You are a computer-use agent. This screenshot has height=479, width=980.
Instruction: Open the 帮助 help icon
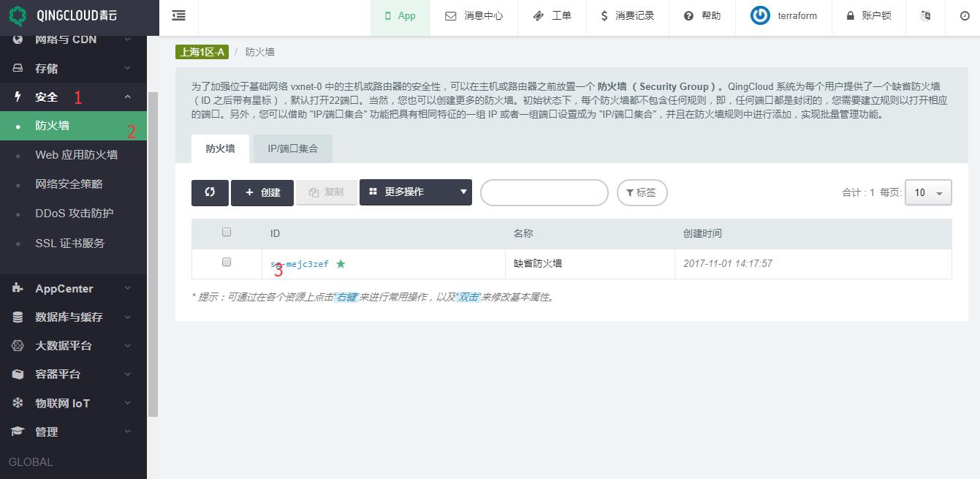click(688, 15)
